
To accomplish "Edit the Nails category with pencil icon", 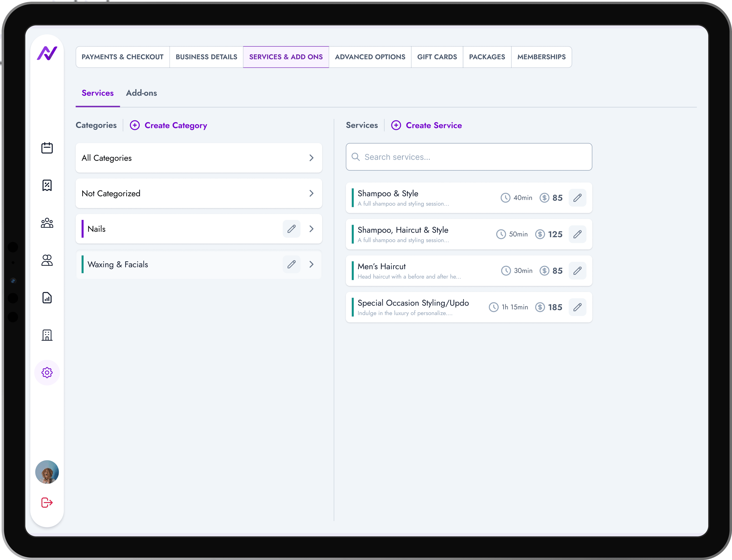I will click(291, 229).
